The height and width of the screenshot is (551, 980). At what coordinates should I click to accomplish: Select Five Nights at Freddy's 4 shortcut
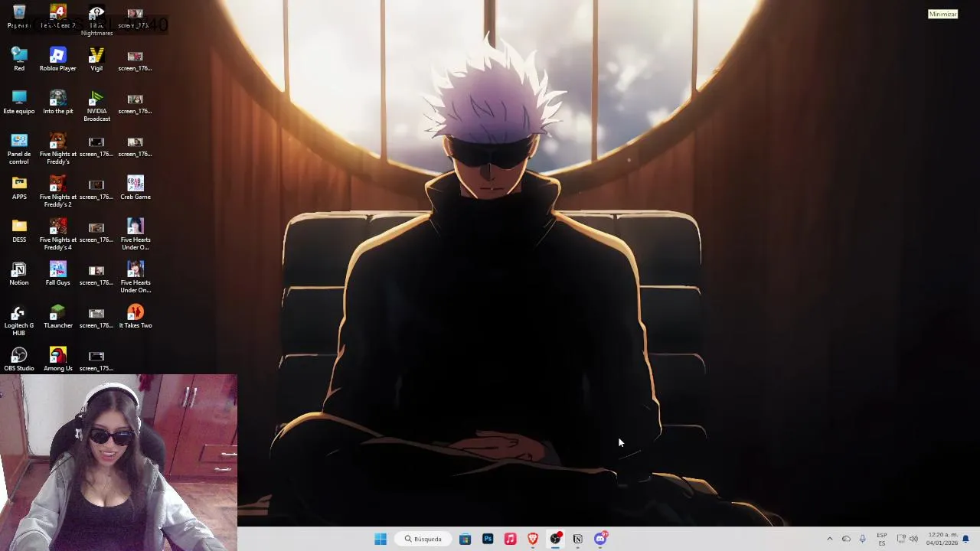[x=57, y=235]
